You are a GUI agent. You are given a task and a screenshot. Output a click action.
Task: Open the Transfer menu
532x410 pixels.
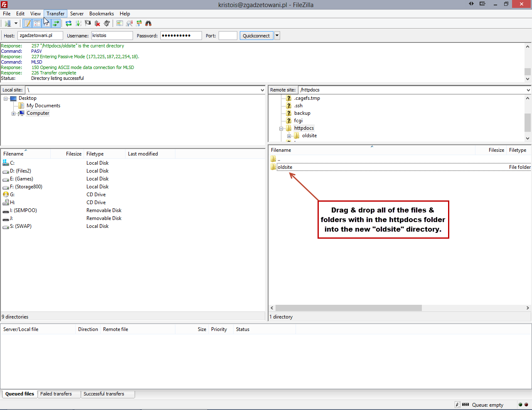(x=56, y=14)
